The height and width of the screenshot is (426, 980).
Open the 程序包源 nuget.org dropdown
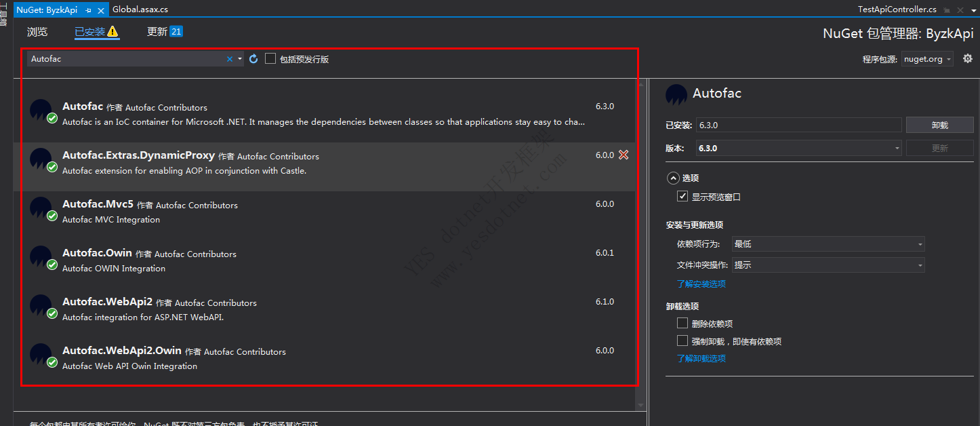[927, 59]
